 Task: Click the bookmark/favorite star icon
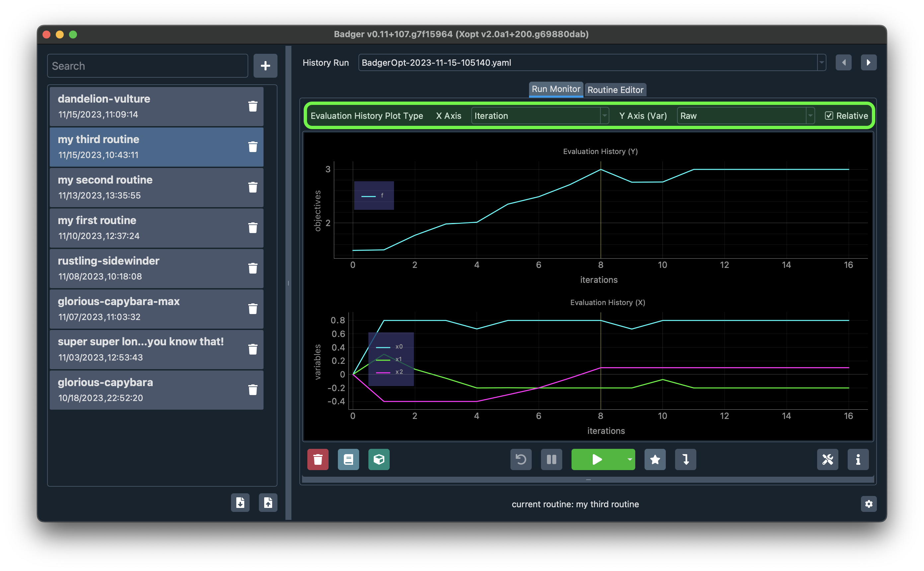coord(654,459)
